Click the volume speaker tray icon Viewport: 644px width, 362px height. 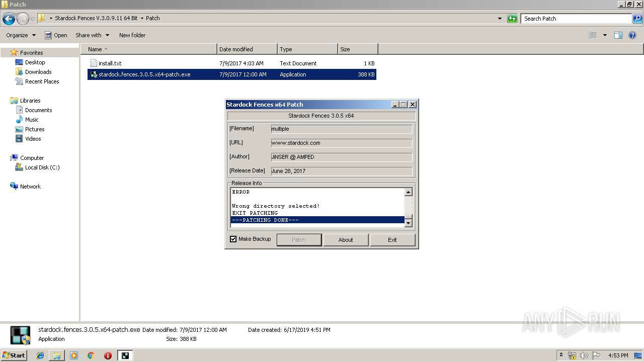[584, 355]
